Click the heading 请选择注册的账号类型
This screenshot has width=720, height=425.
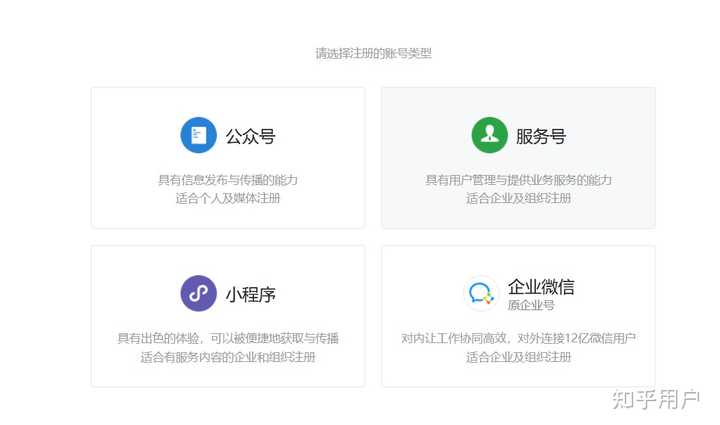tap(373, 53)
